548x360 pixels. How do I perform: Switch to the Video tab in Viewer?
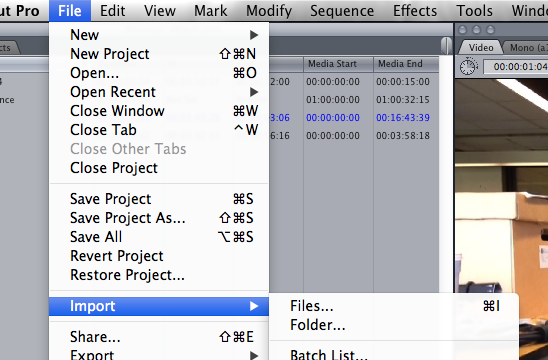(481, 48)
